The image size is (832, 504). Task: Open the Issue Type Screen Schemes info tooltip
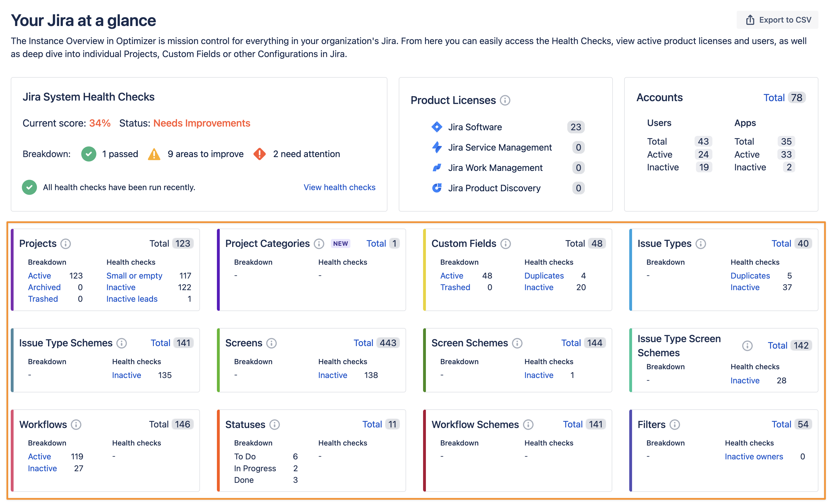748,346
